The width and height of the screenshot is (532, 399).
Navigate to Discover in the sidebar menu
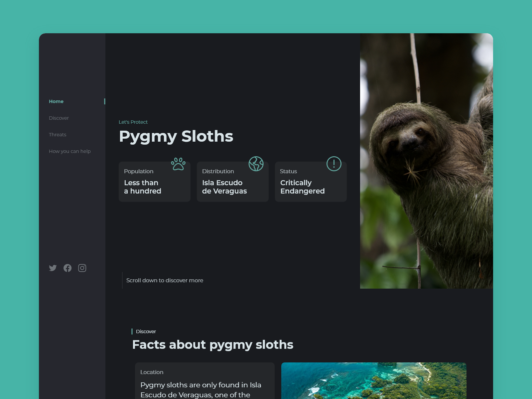tap(59, 118)
